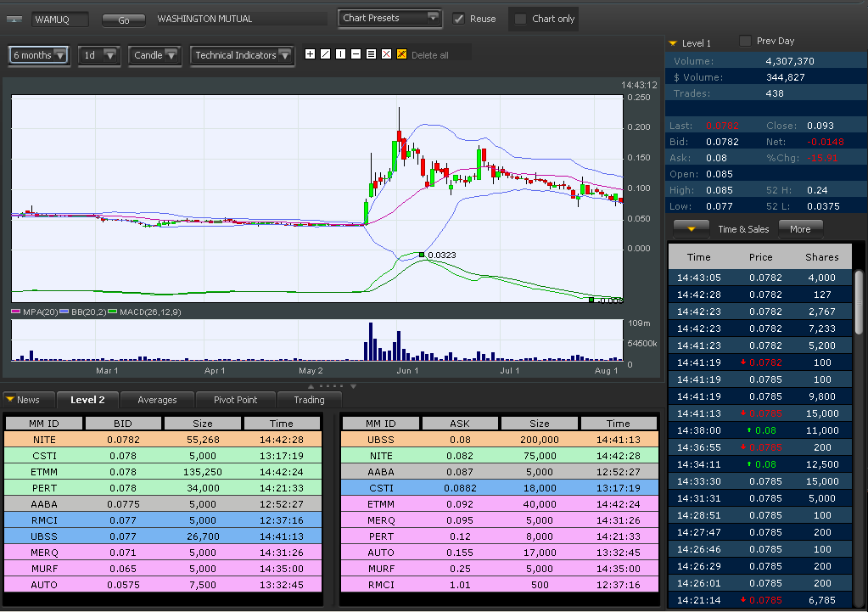
Task: Click the delete single line X icon
Action: [x=386, y=54]
